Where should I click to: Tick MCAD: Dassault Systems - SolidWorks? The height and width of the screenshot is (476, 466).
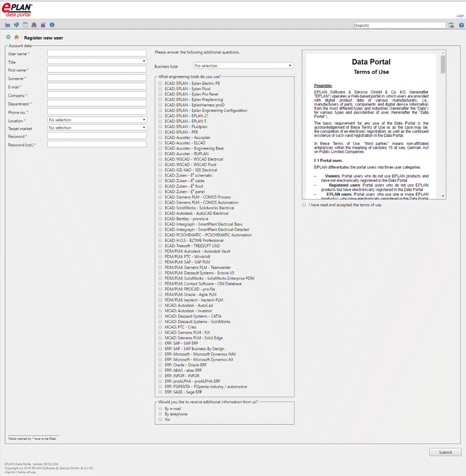[x=160, y=321]
